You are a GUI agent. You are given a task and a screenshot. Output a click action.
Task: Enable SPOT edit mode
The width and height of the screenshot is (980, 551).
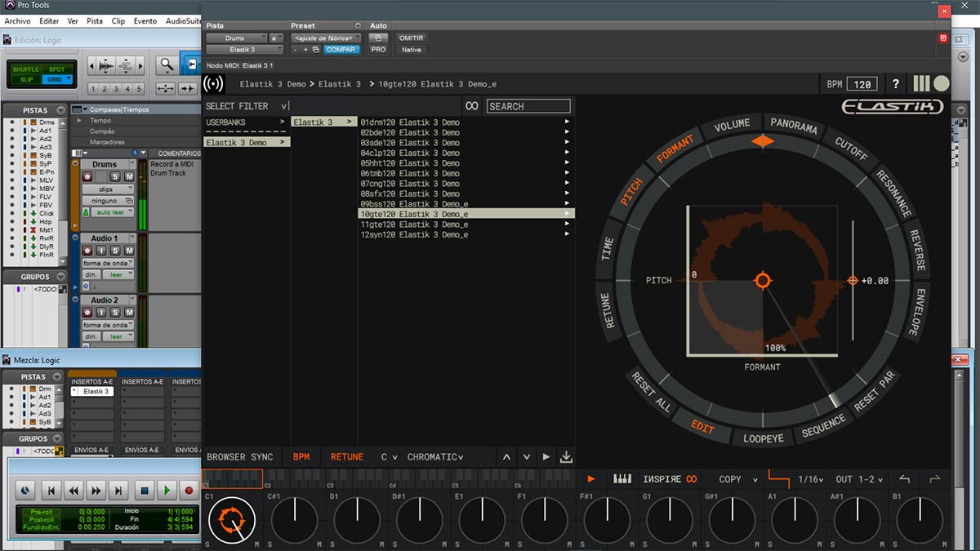point(56,69)
